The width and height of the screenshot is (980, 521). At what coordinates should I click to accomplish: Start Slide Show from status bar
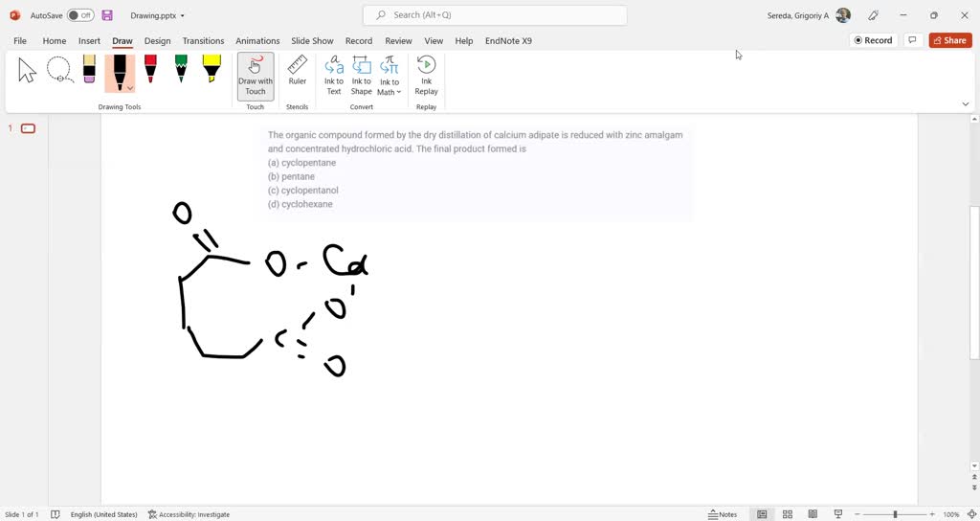pos(838,514)
